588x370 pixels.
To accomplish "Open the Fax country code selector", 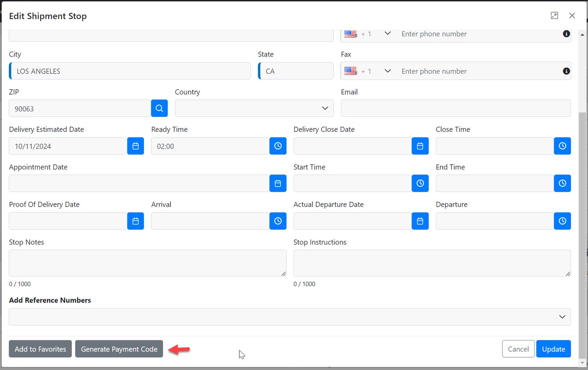I will tap(368, 71).
